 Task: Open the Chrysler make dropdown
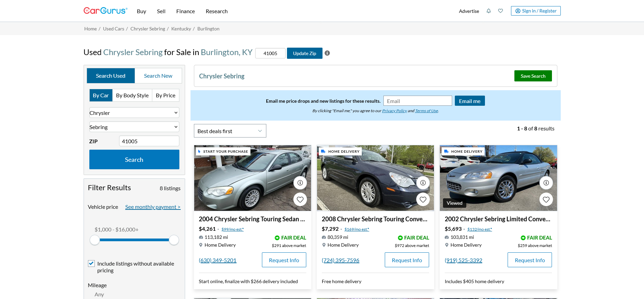coord(134,113)
